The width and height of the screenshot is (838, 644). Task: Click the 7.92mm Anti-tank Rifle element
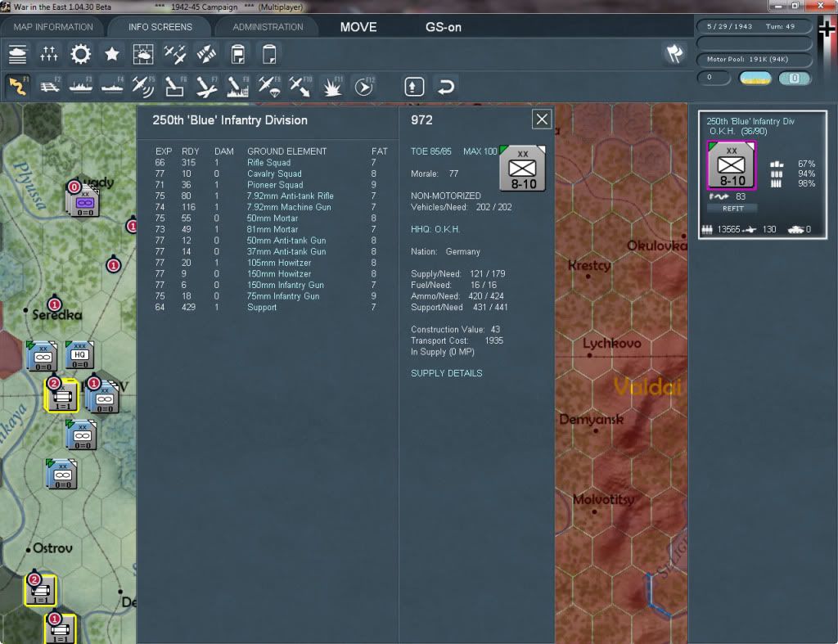(x=291, y=196)
